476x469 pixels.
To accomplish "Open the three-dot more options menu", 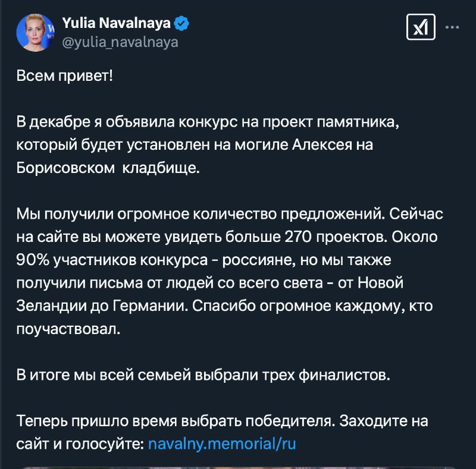I will (x=452, y=27).
